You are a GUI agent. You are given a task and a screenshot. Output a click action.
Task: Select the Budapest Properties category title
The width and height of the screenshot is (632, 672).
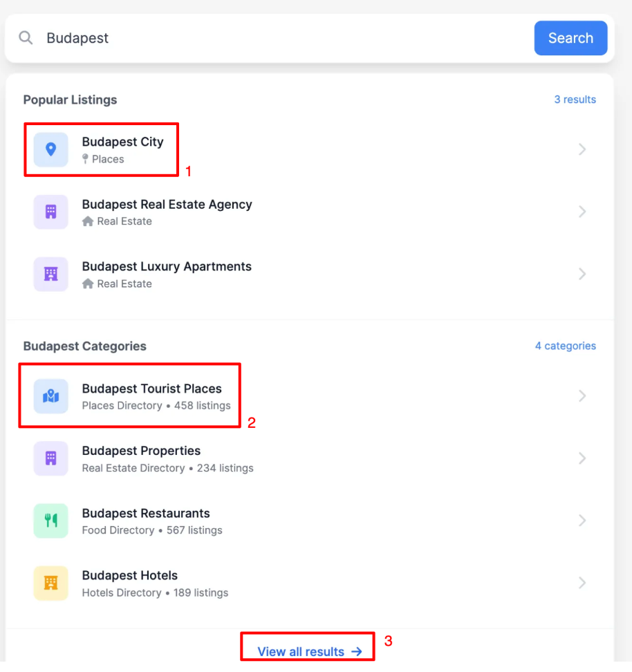(141, 451)
